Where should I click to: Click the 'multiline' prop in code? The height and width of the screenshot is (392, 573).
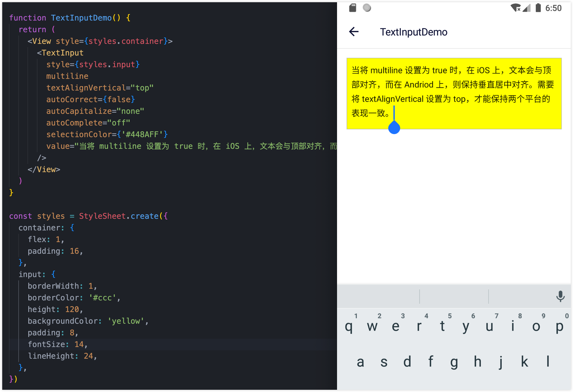[67, 76]
